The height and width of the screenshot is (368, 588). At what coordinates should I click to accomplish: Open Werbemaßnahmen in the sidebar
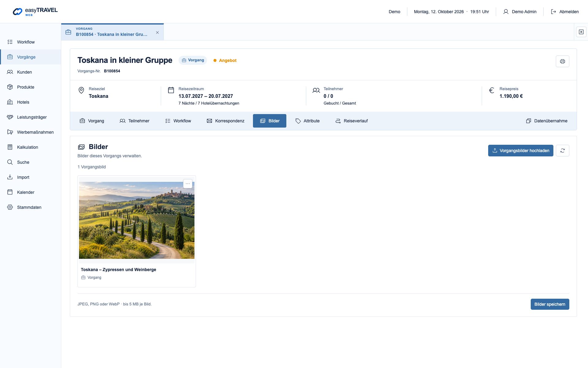coord(30,132)
